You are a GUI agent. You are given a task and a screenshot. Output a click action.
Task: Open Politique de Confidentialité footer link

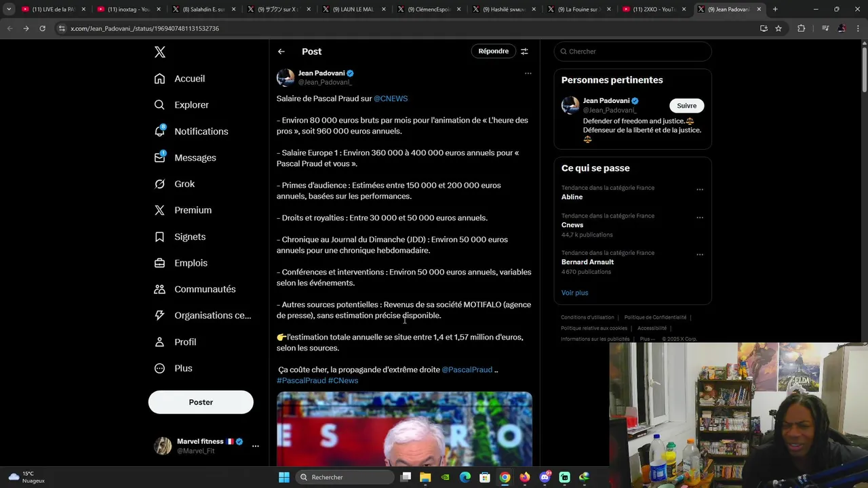(x=655, y=317)
